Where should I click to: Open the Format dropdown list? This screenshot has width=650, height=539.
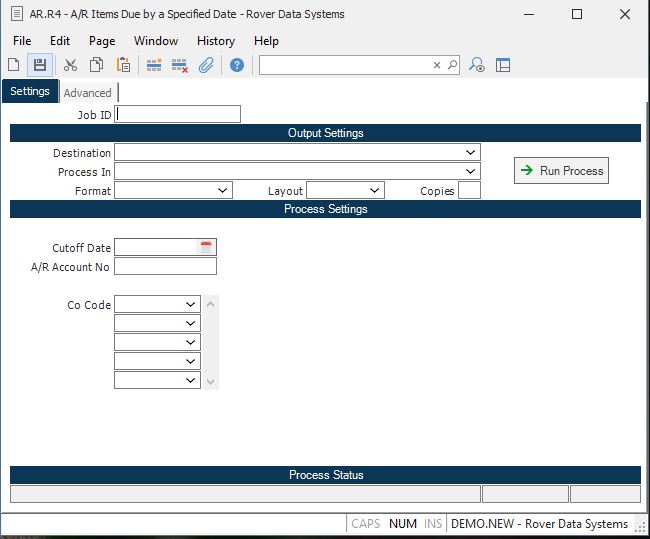click(x=222, y=190)
